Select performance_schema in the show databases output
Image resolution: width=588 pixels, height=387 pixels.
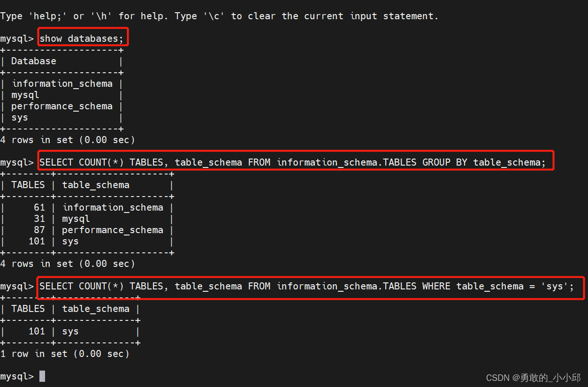[62, 106]
